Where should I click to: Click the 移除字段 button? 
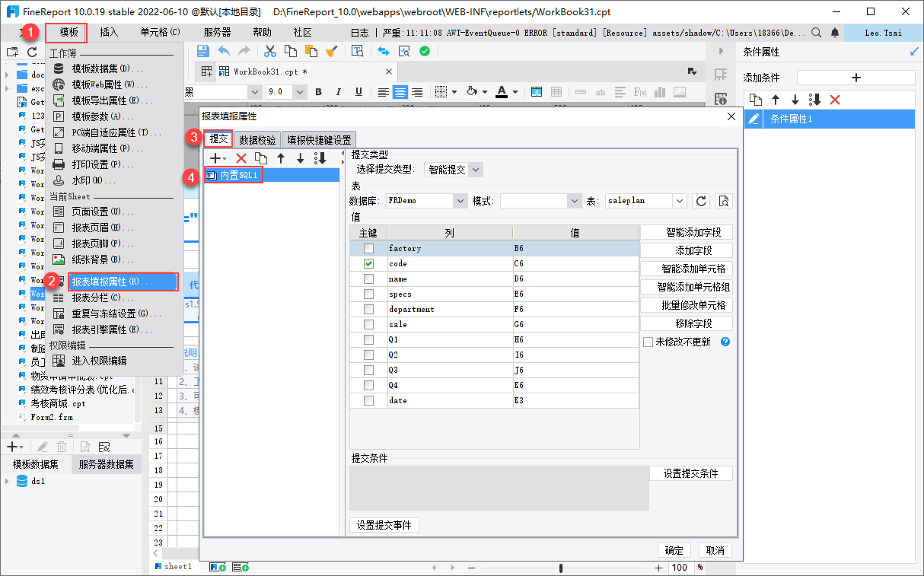[x=687, y=323]
